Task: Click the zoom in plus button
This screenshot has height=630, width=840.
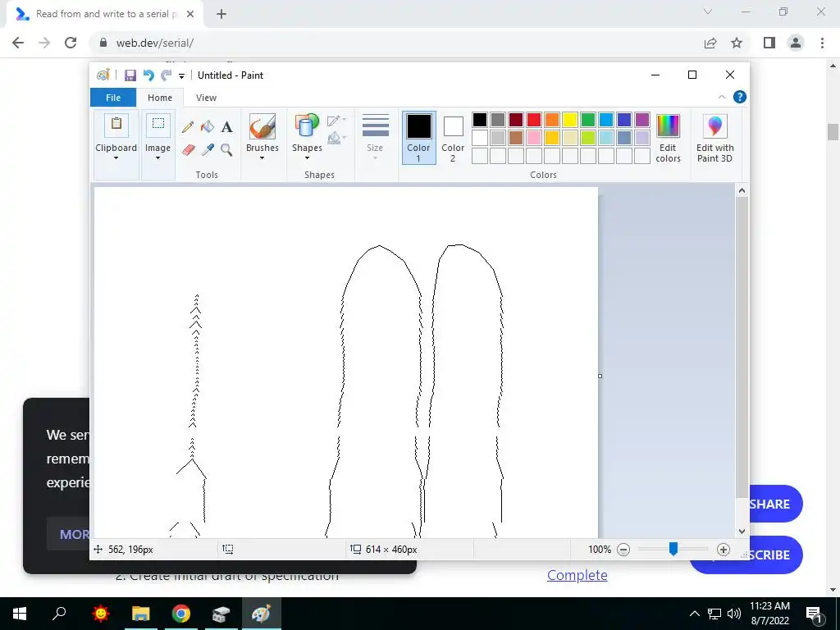Action: coord(724,549)
